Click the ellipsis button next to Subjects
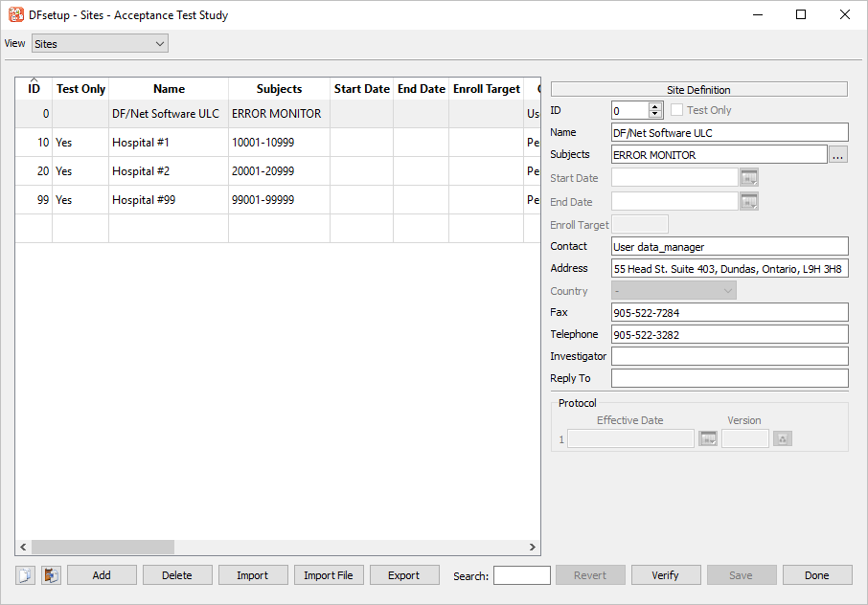This screenshot has height=605, width=868. (838, 155)
